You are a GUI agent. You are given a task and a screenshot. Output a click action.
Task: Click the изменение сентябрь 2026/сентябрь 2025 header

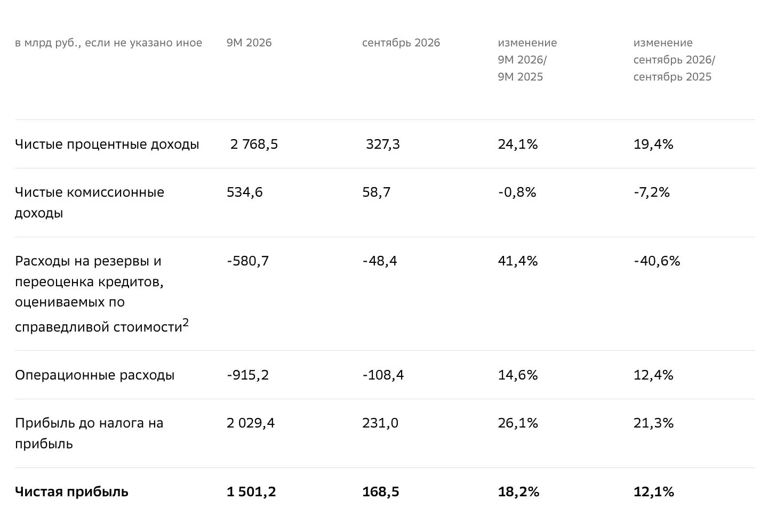tap(675, 60)
